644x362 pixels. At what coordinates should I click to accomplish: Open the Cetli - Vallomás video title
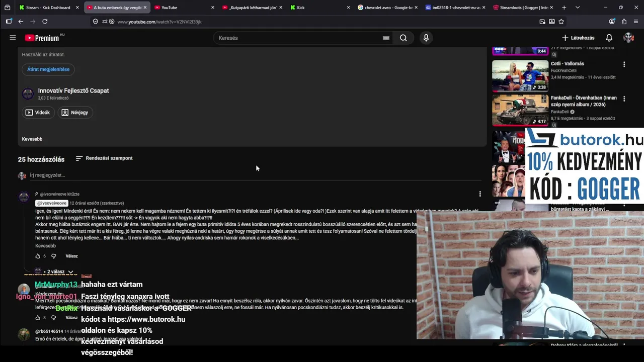click(x=568, y=64)
